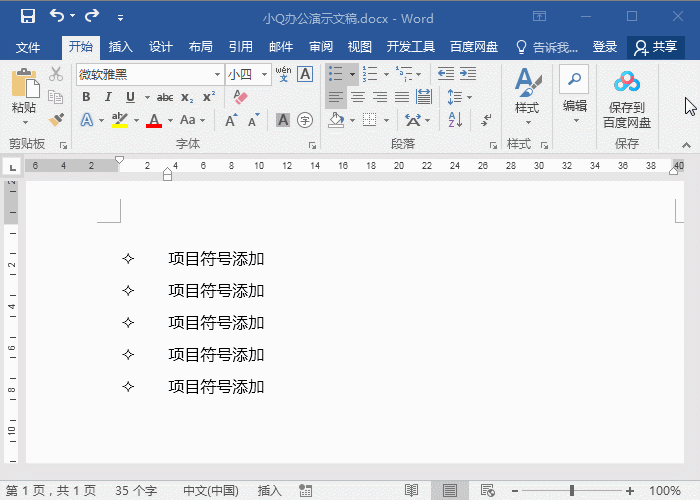Toggle superscript formatting

pos(209,97)
